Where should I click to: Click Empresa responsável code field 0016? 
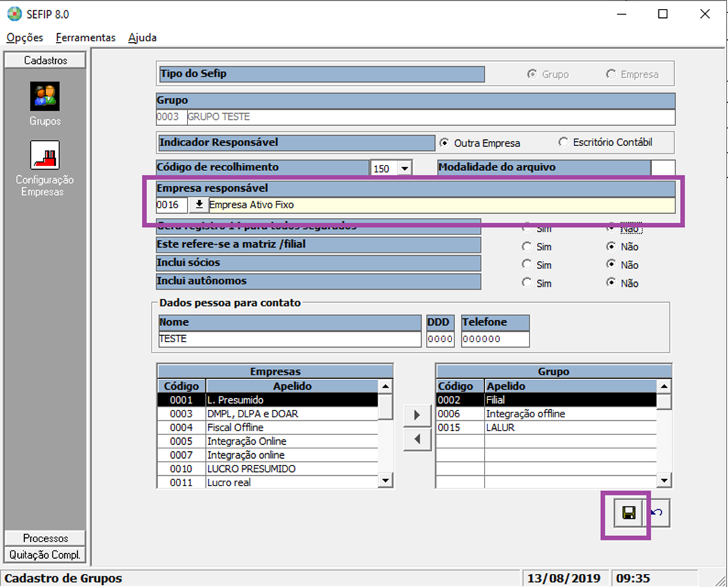click(x=172, y=205)
